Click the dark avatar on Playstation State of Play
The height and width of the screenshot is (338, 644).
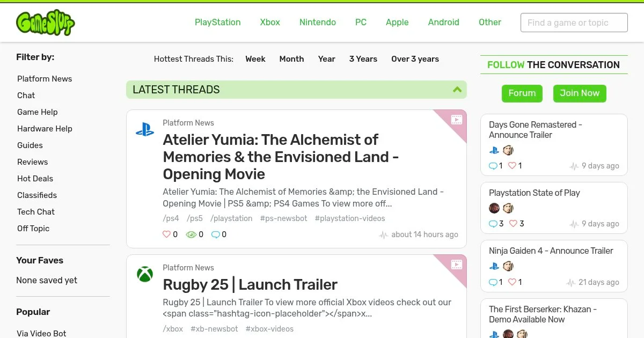494,208
